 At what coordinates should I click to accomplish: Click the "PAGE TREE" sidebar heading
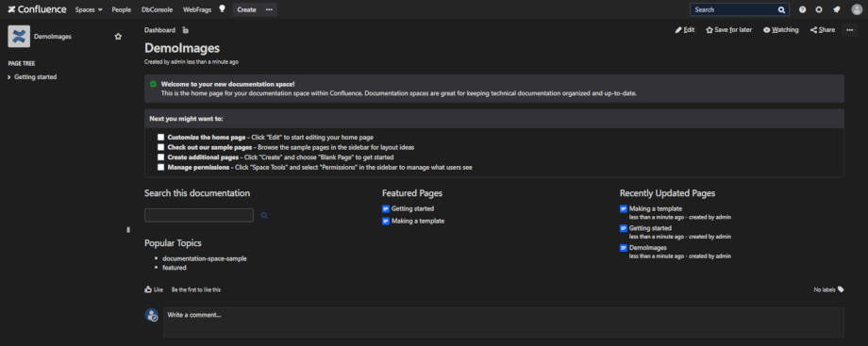22,64
